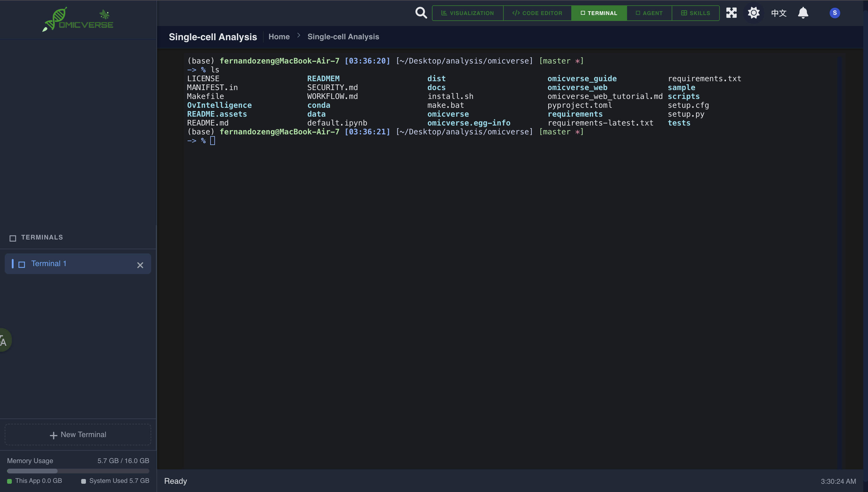The width and height of the screenshot is (868, 492).
Task: Click the New Terminal button
Action: pyautogui.click(x=78, y=434)
